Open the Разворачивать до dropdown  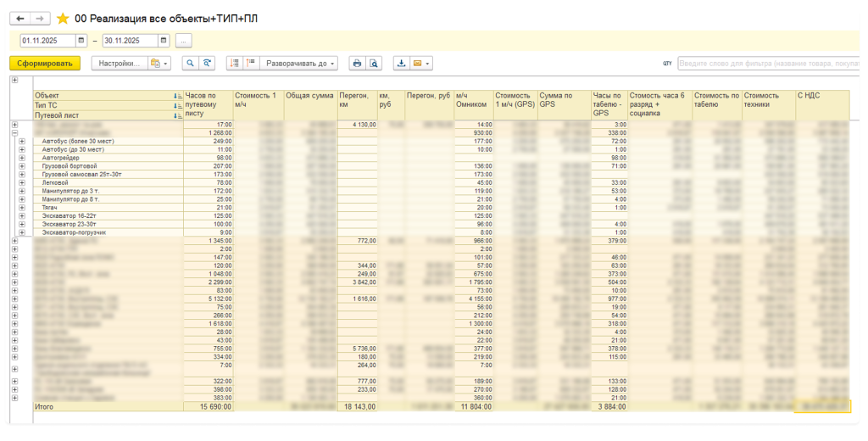point(300,64)
